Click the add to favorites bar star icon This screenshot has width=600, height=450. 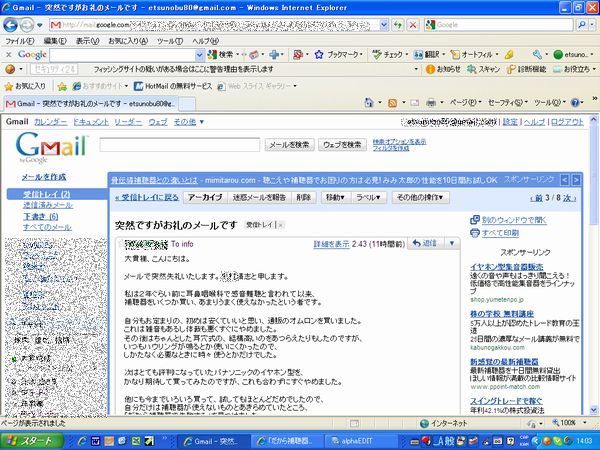[x=62, y=86]
